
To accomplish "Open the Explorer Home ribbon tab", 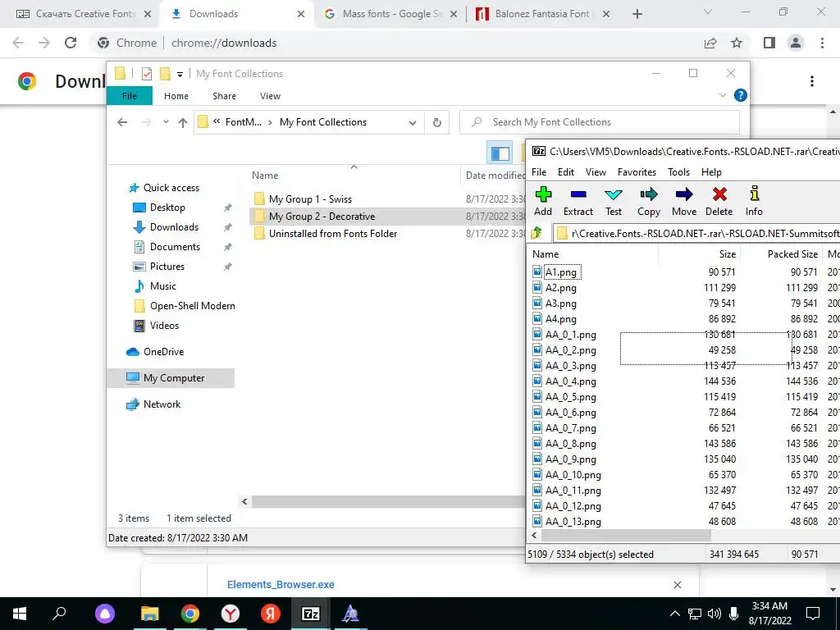I will [x=176, y=96].
